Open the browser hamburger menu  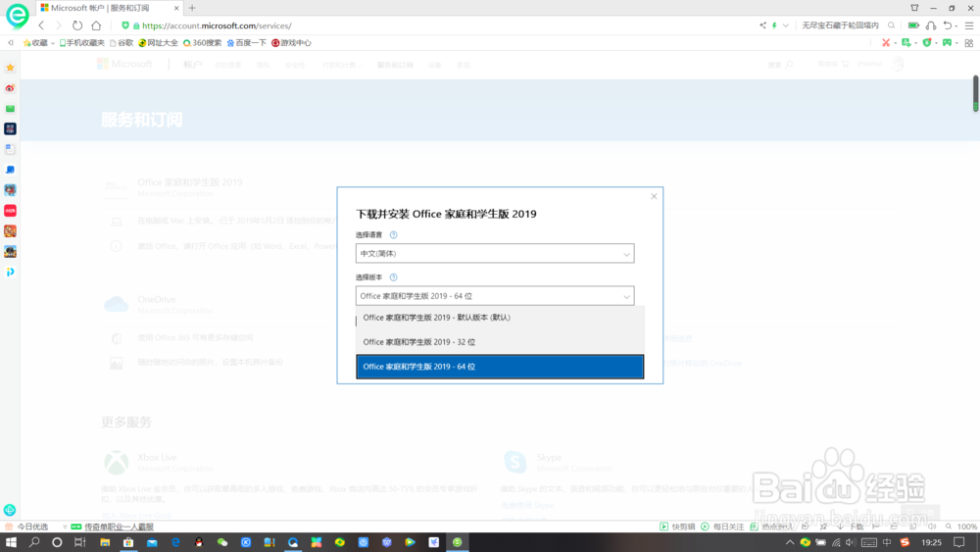coord(969,25)
